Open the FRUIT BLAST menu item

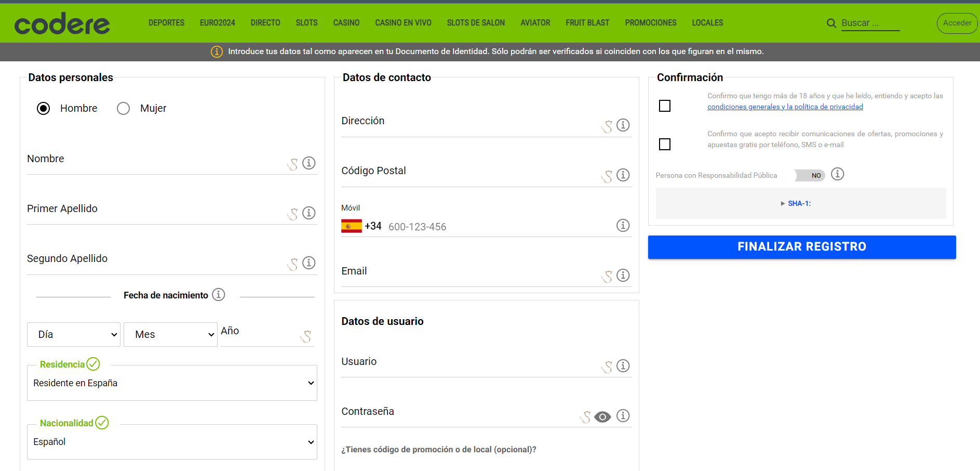tap(587, 23)
